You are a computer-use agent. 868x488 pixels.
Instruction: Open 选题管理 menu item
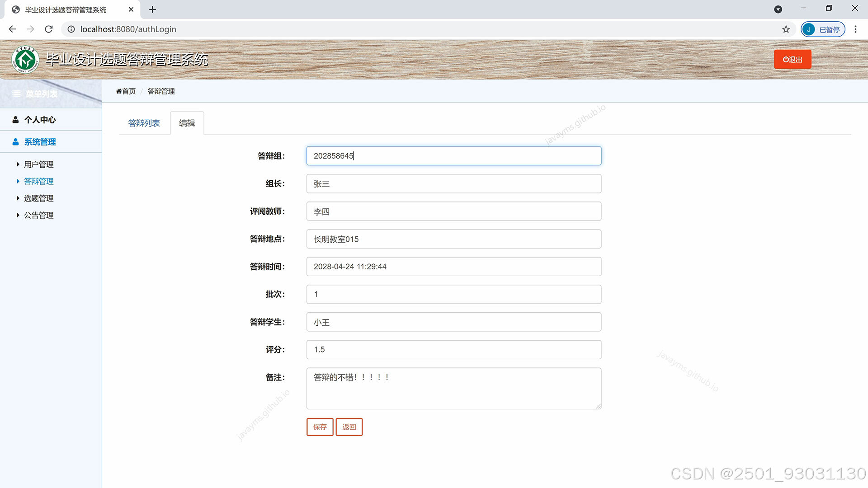coord(38,198)
